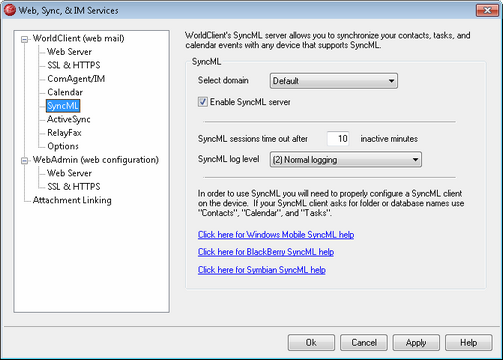Screen dimensions: 503x360
Task: Open Windows Mobile SyncML help link
Action: (276, 235)
